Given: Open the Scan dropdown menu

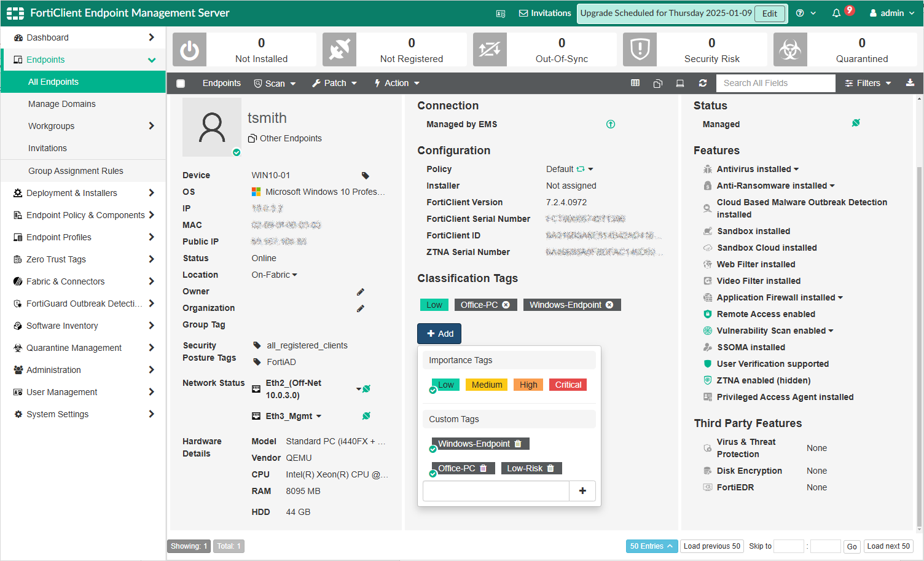Looking at the screenshot, I should (x=275, y=84).
